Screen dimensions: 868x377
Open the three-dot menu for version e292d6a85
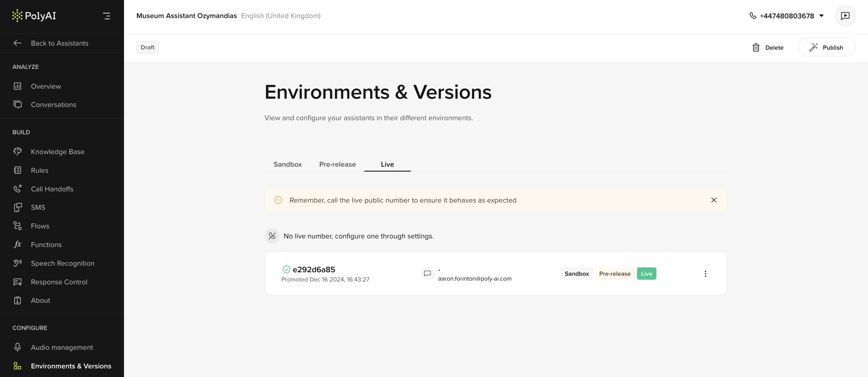(705, 274)
